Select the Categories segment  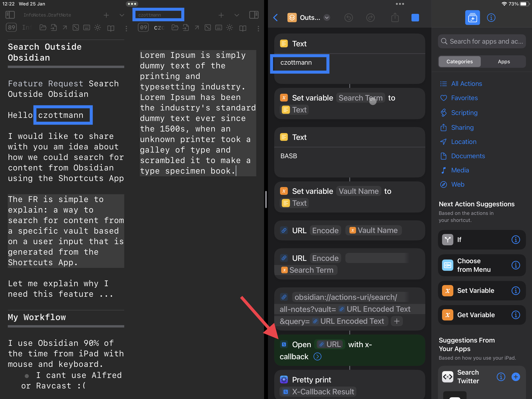tap(460, 61)
